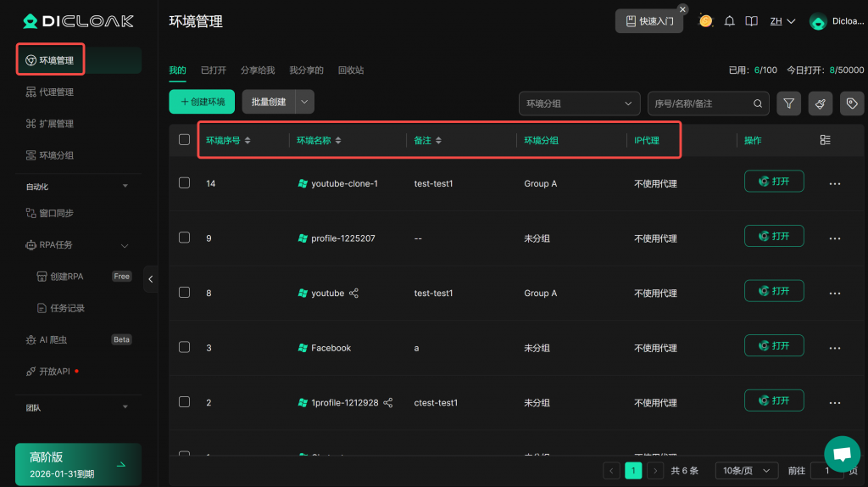868x487 pixels.
Task: Open the 10条/页 page size dropdown
Action: (746, 471)
